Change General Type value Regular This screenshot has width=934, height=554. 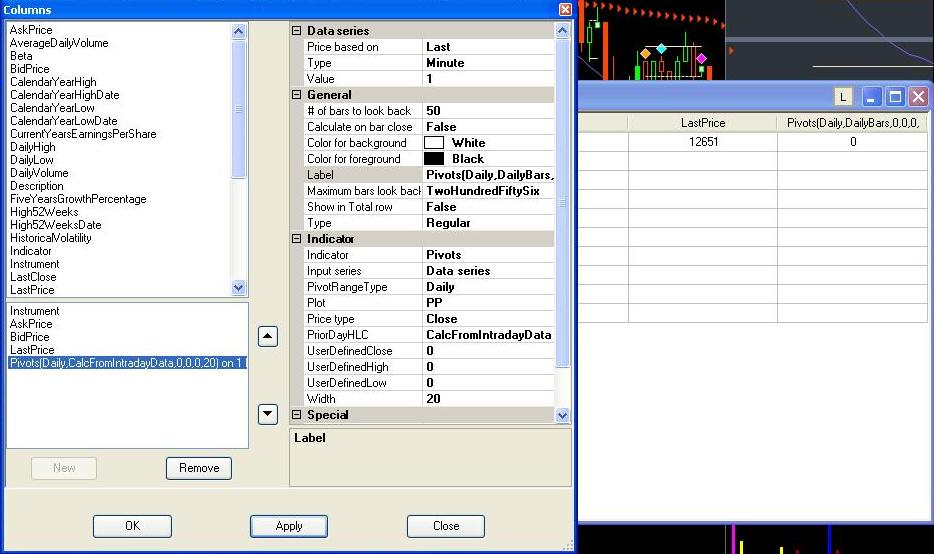coord(488,223)
